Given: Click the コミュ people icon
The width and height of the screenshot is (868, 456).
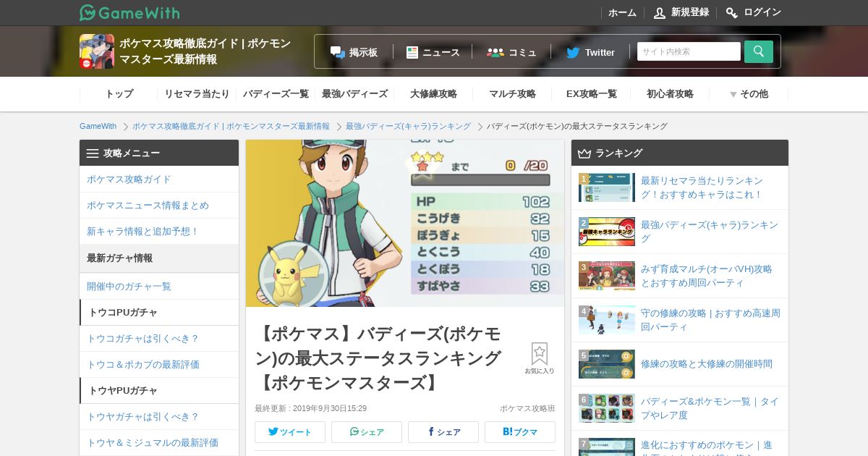Looking at the screenshot, I should click(x=495, y=52).
